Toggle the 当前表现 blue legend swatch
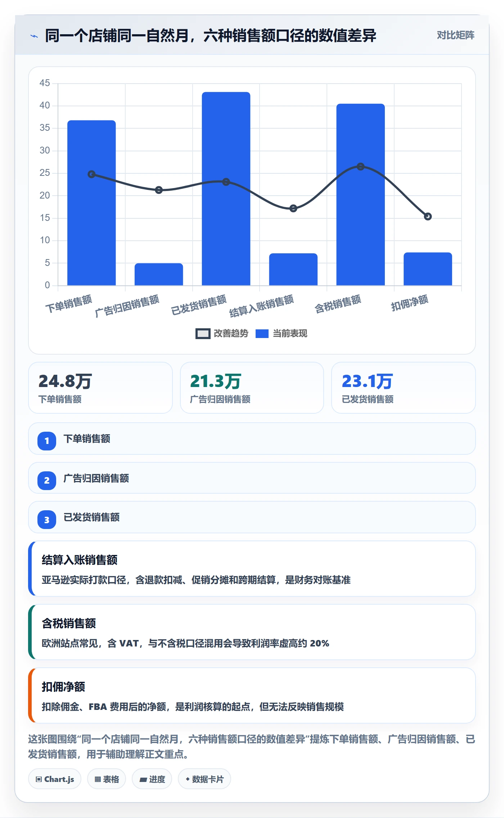 [x=262, y=334]
